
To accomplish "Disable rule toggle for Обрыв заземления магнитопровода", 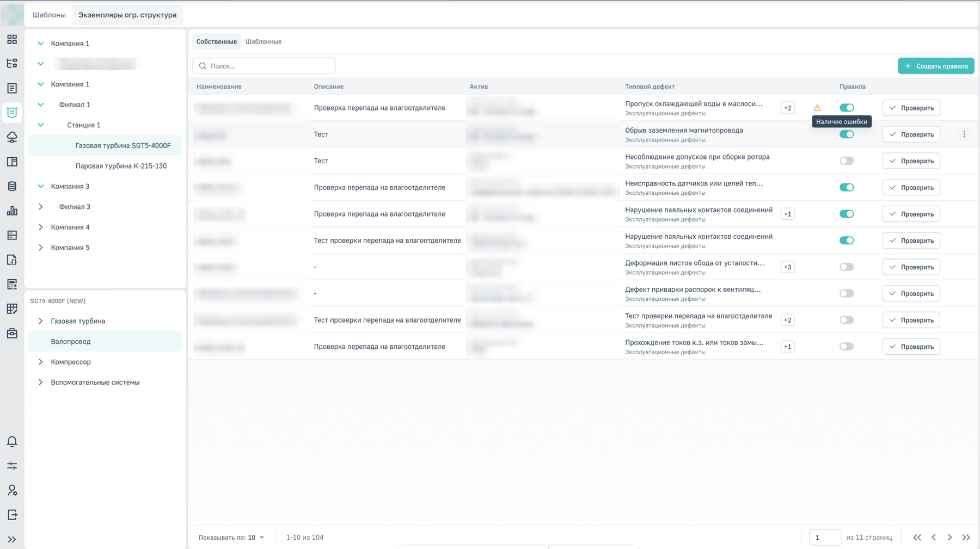I will (847, 134).
